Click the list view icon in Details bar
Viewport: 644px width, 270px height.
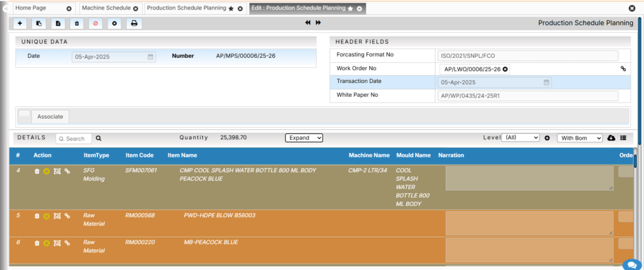pos(623,138)
